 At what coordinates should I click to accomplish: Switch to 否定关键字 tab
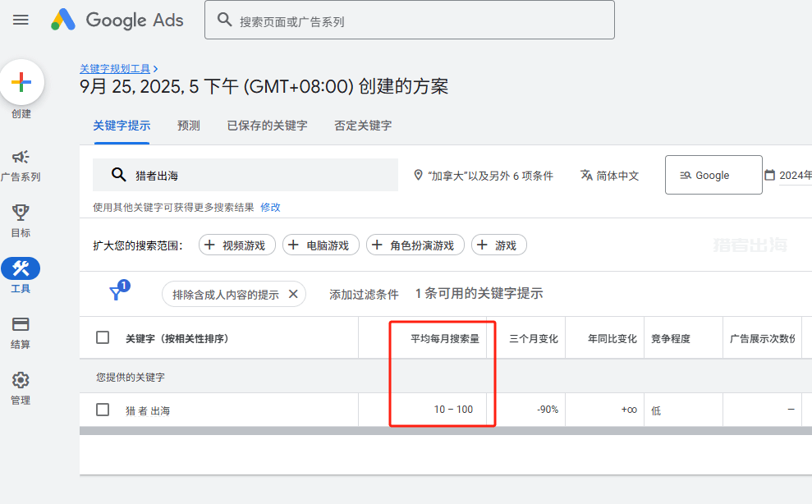point(363,126)
